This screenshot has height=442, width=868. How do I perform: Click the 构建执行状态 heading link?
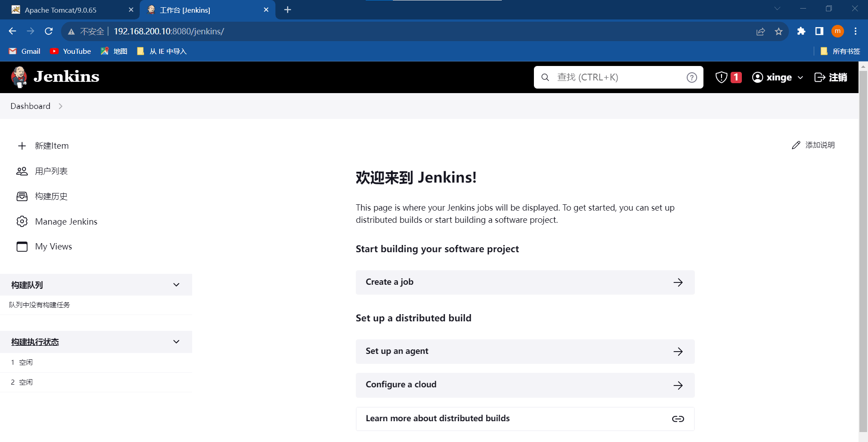pyautogui.click(x=35, y=342)
